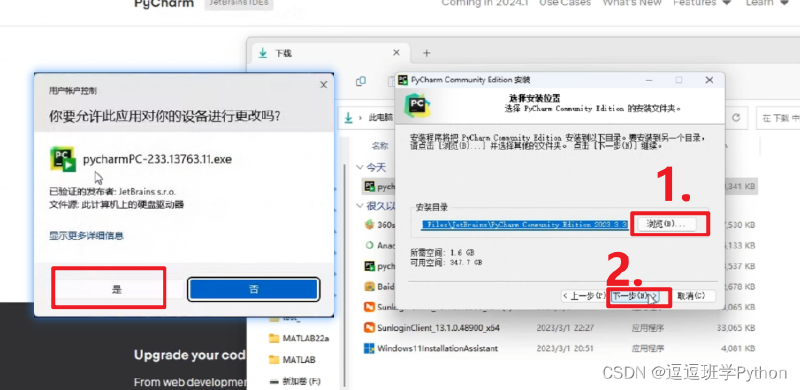
Task: Click the refresh icon in Explorer address bar
Action: coord(736,118)
